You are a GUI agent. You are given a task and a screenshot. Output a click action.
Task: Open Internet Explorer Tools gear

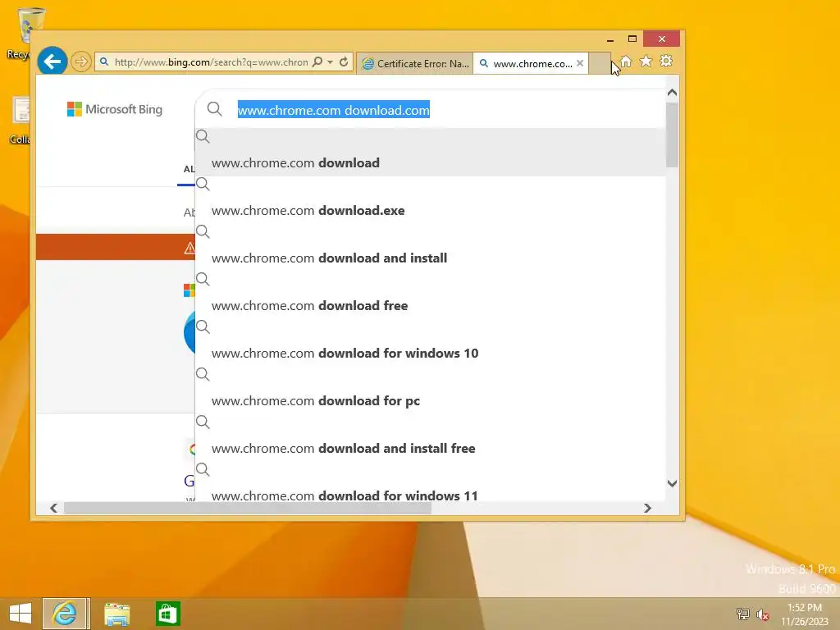[x=666, y=61]
